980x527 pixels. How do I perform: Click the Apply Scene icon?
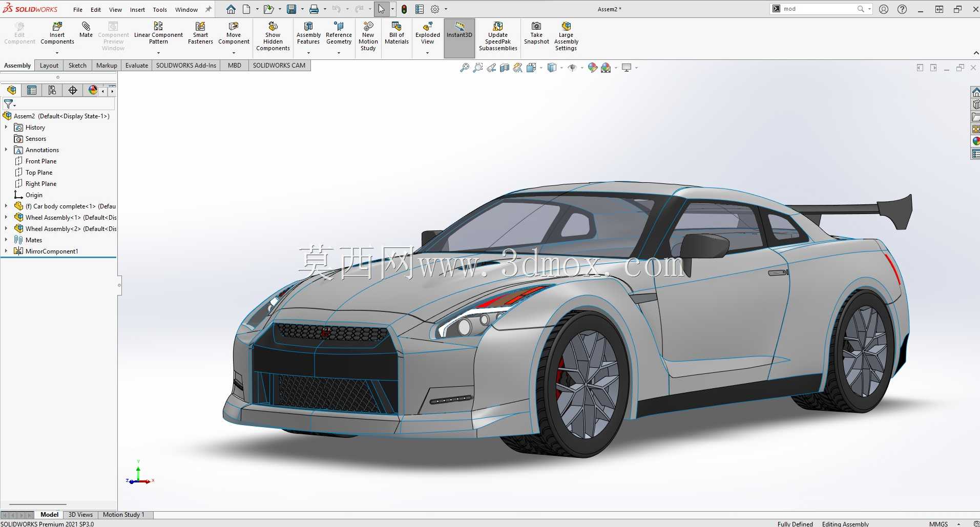(x=606, y=68)
